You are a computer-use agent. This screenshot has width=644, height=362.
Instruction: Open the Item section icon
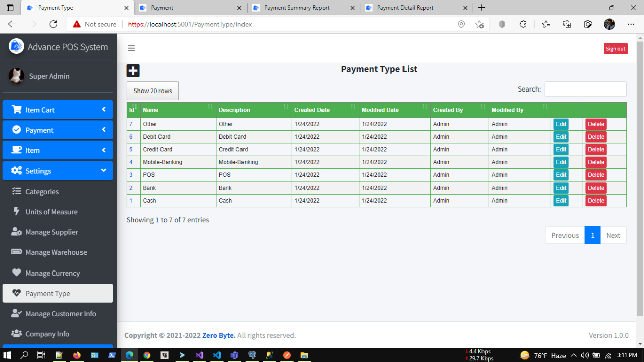(16, 150)
